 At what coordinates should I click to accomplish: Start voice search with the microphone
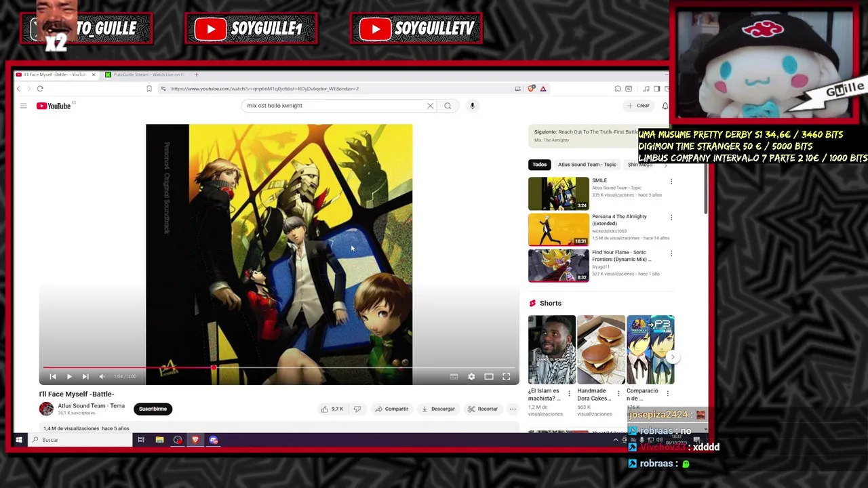[473, 106]
